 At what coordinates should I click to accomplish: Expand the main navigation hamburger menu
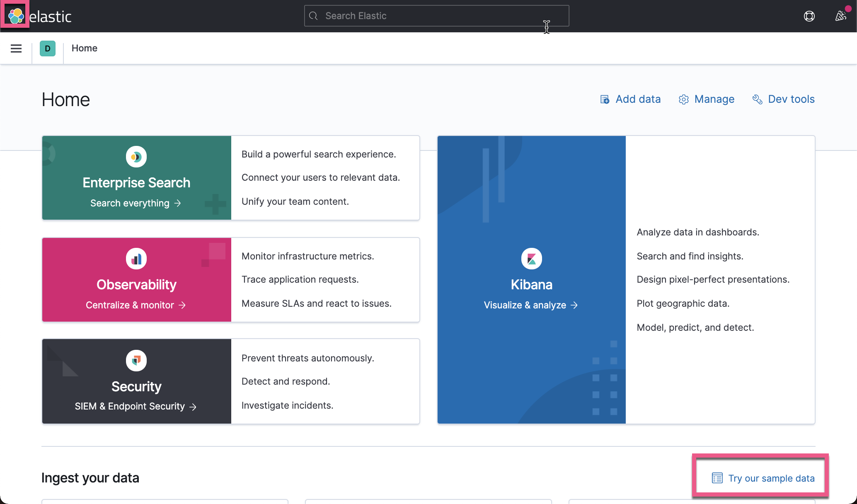point(16,48)
